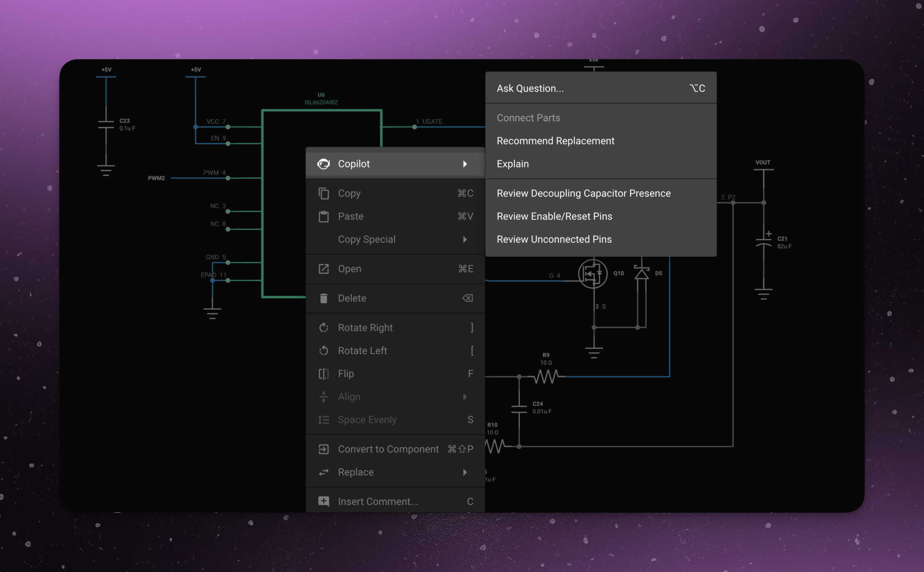
Task: Click the Flip icon
Action: pyautogui.click(x=323, y=374)
